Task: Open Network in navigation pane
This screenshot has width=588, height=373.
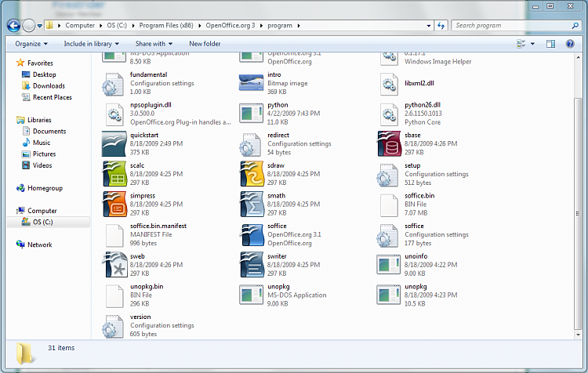Action: tap(39, 244)
